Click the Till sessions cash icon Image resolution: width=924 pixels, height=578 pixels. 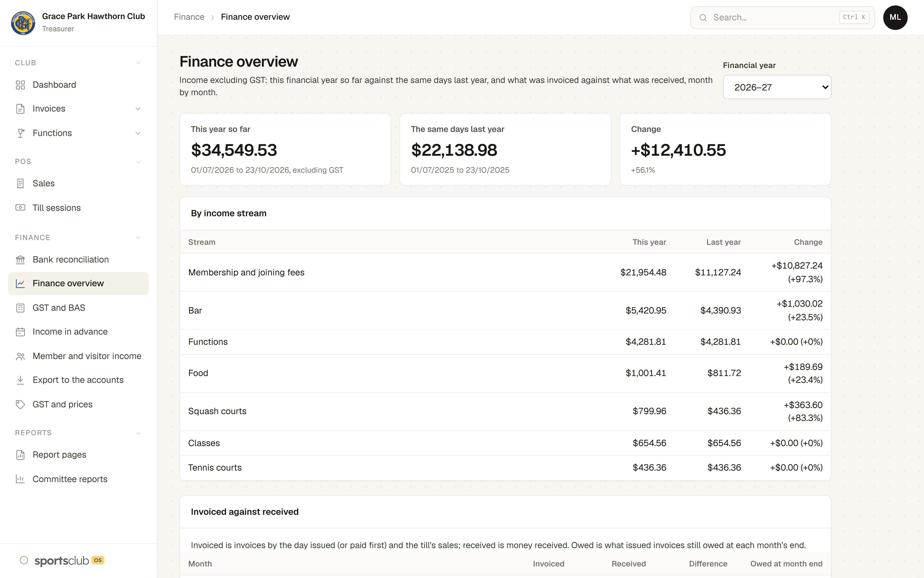tap(20, 208)
